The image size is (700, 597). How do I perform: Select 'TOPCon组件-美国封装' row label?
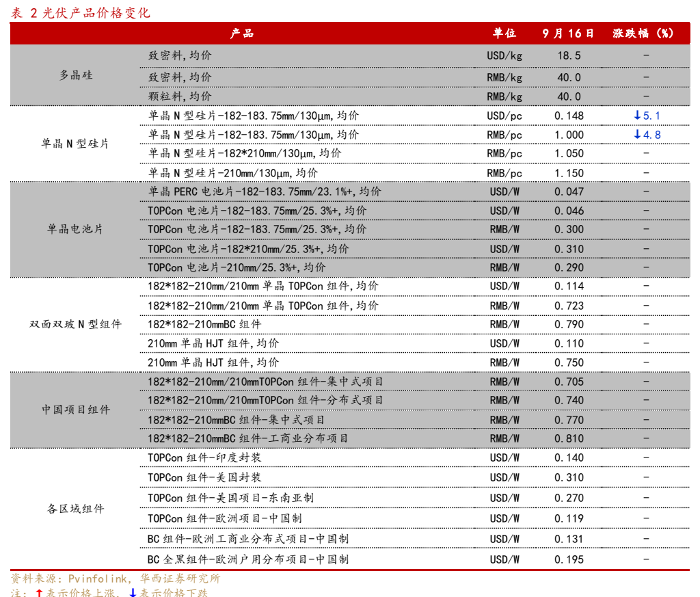[x=204, y=477]
